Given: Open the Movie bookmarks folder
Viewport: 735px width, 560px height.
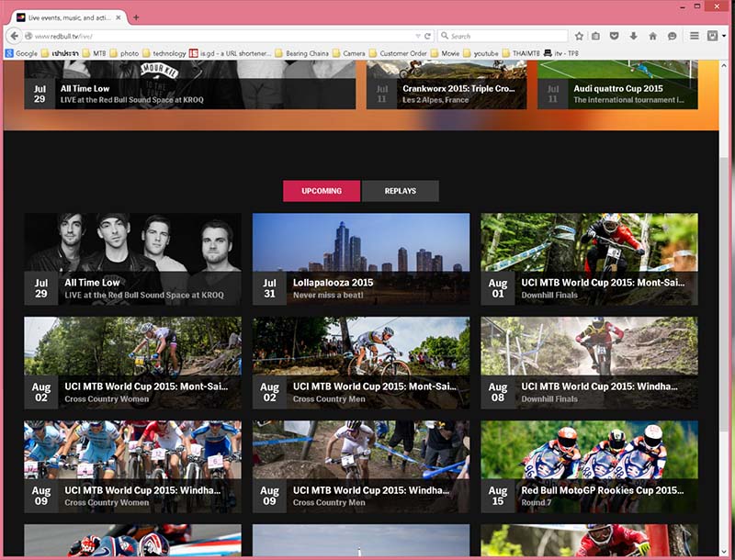Looking at the screenshot, I should 446,53.
